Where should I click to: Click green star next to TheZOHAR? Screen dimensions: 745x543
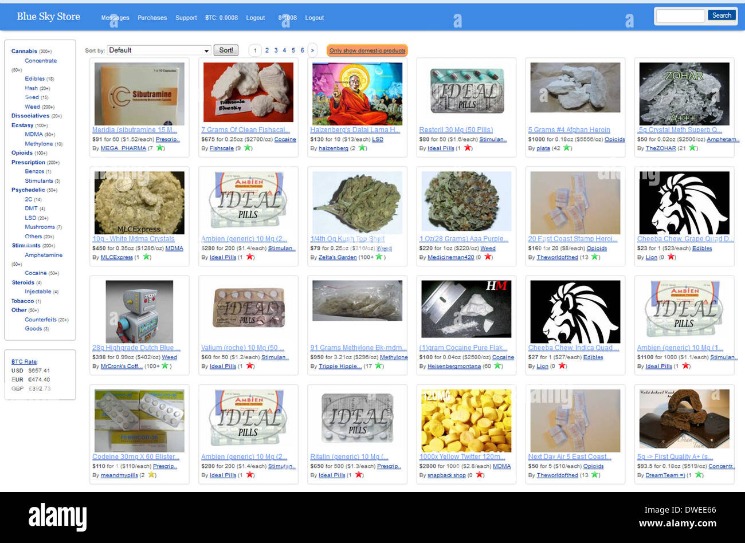(693, 148)
